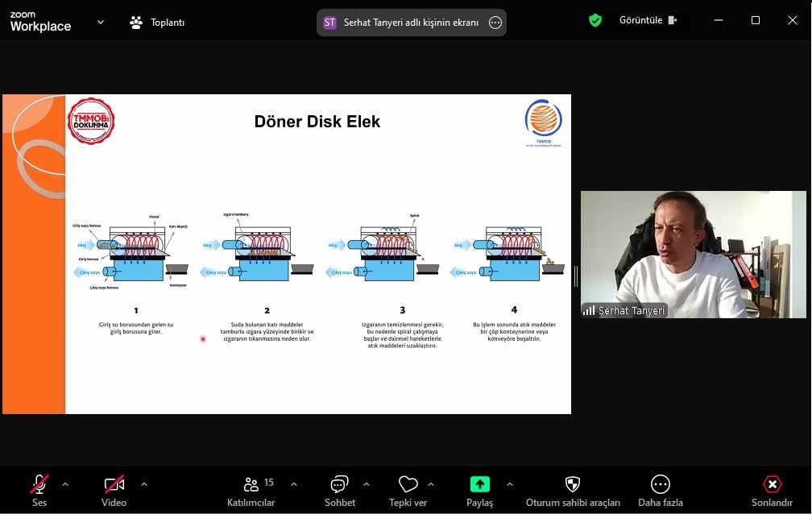
Task: Open the Daha fazla menu
Action: tap(661, 490)
